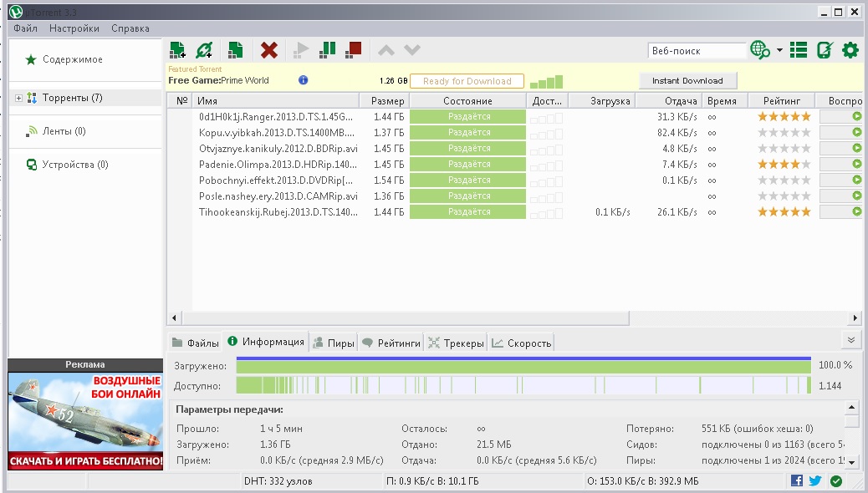This screenshot has width=868, height=493.
Task: Open the Настройки menu
Action: [74, 28]
